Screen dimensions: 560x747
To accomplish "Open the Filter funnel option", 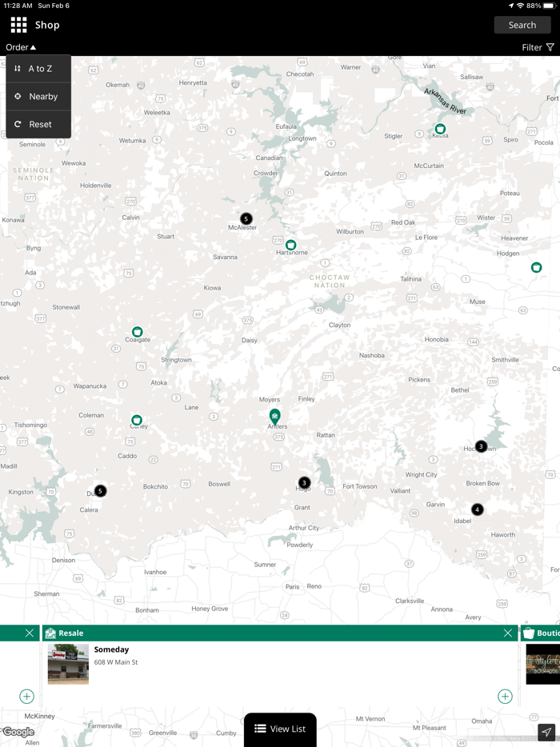I will [x=538, y=47].
